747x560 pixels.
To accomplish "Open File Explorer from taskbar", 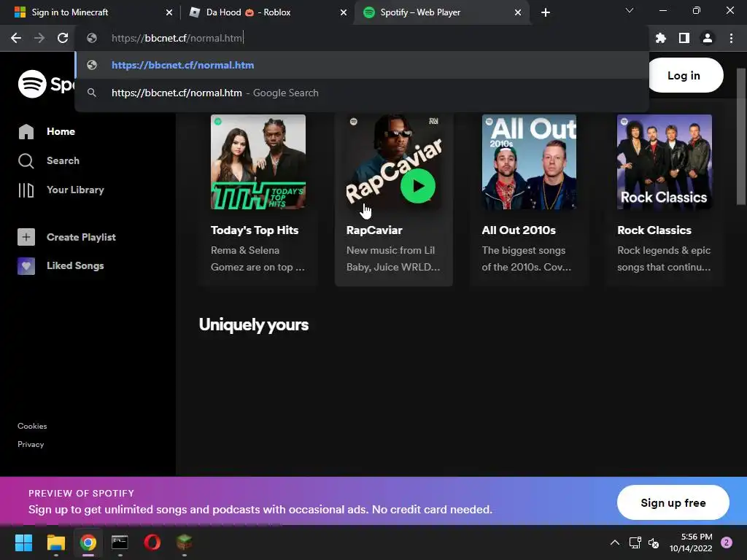I will (x=55, y=542).
